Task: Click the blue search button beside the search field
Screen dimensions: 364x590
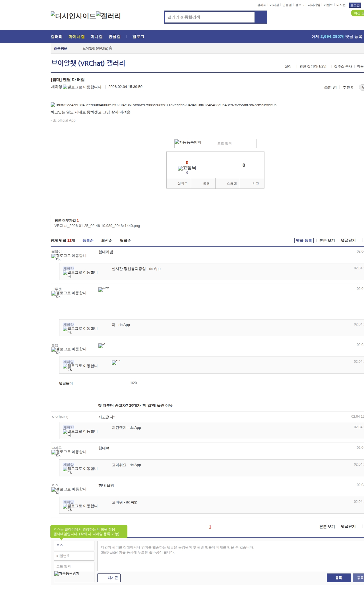Action: point(261,17)
